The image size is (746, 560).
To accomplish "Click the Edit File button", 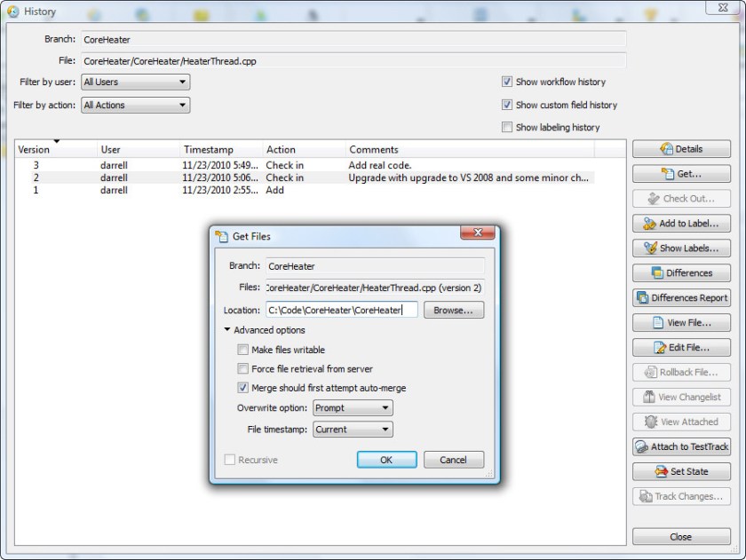I will click(681, 348).
